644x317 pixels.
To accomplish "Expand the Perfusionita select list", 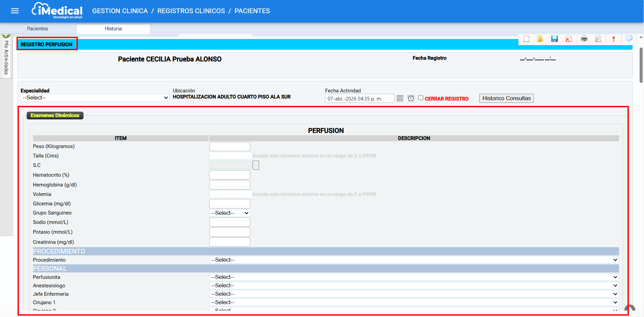I will click(x=414, y=277).
